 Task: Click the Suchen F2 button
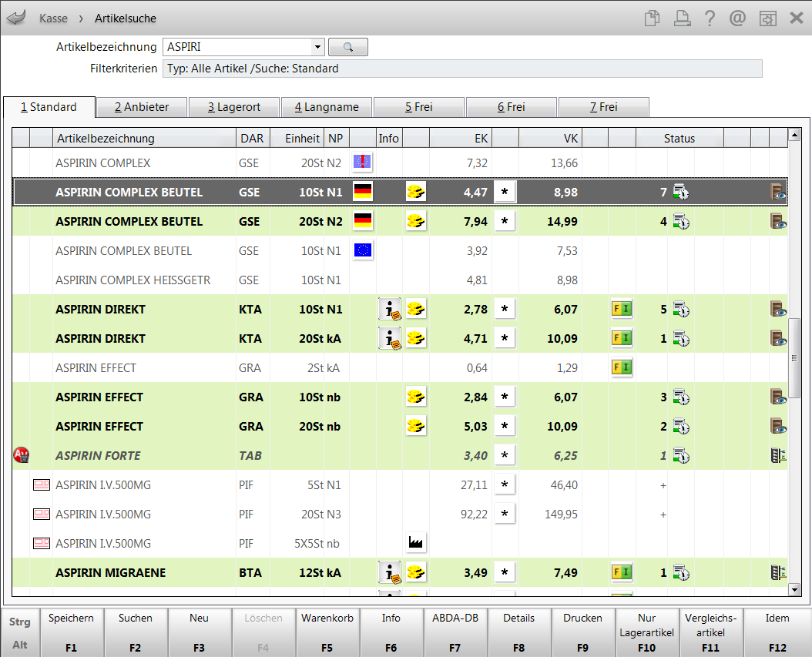135,632
